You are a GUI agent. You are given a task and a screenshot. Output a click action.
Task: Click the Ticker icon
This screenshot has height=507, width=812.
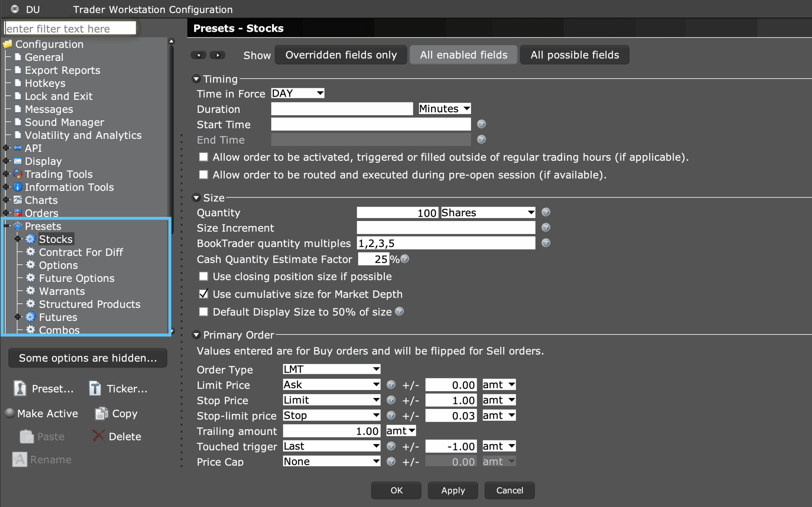pyautogui.click(x=95, y=388)
